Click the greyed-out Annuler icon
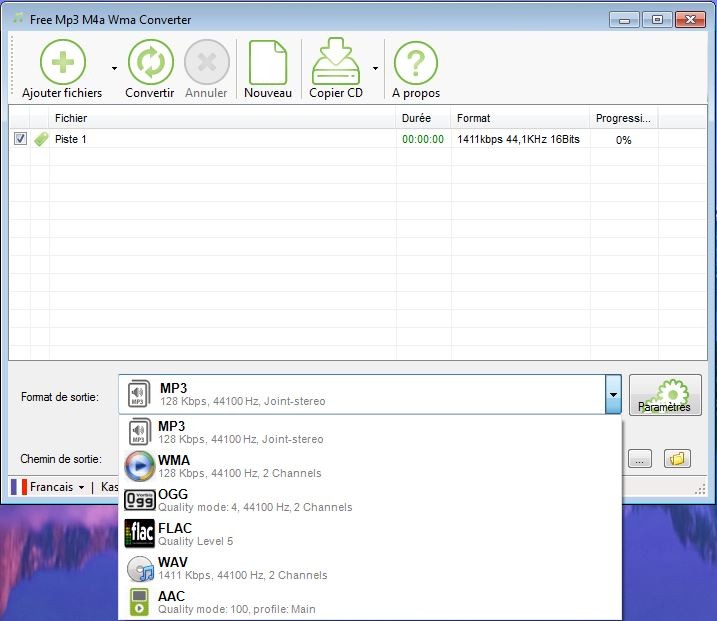This screenshot has width=717, height=621. (207, 62)
